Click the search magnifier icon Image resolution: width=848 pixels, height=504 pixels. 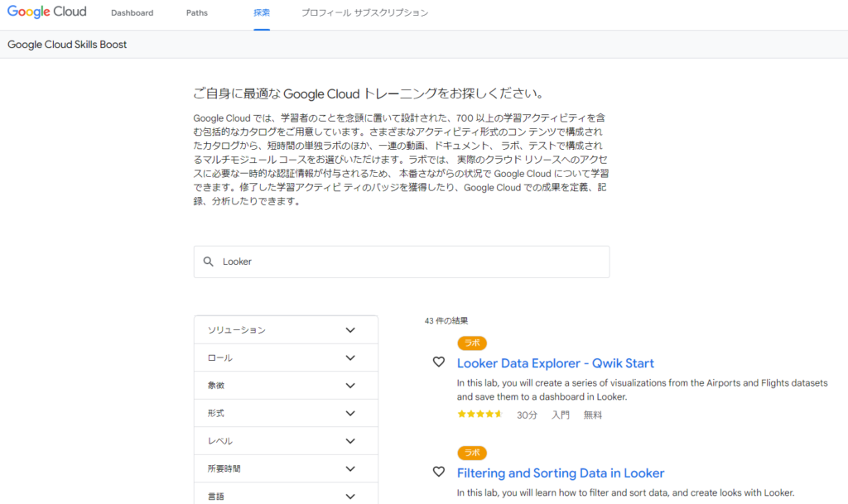click(x=208, y=262)
